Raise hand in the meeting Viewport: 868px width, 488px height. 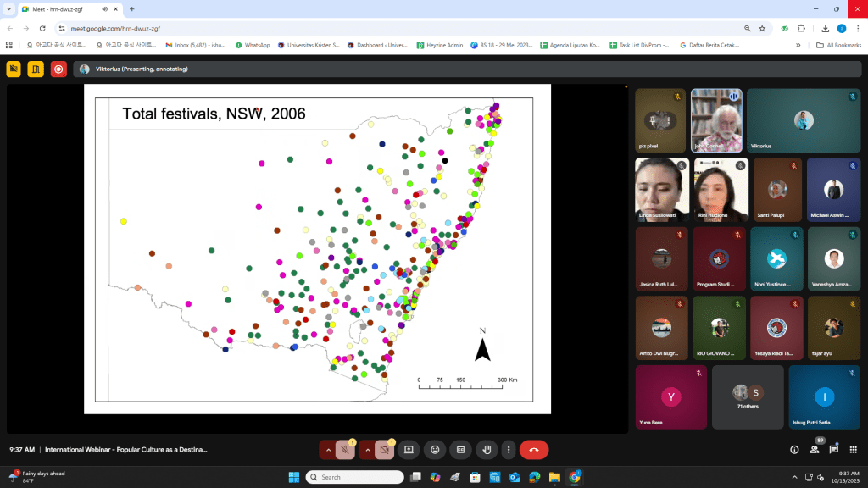[x=486, y=450]
